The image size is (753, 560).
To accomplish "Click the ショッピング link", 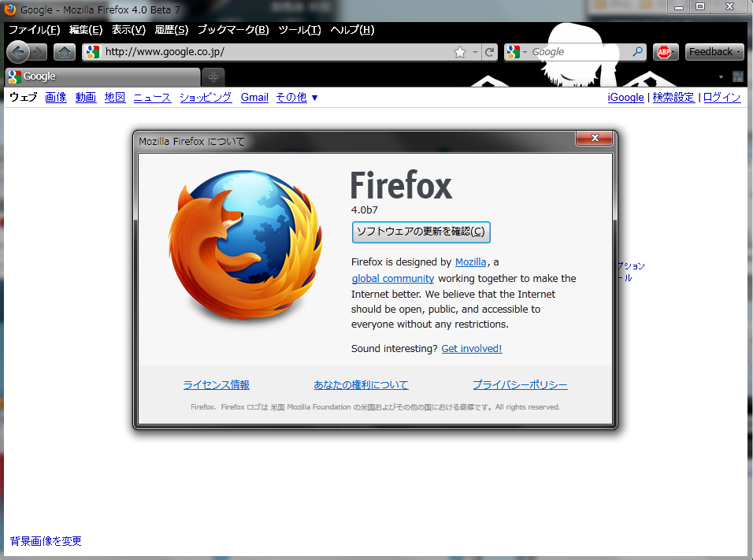I will pos(206,98).
